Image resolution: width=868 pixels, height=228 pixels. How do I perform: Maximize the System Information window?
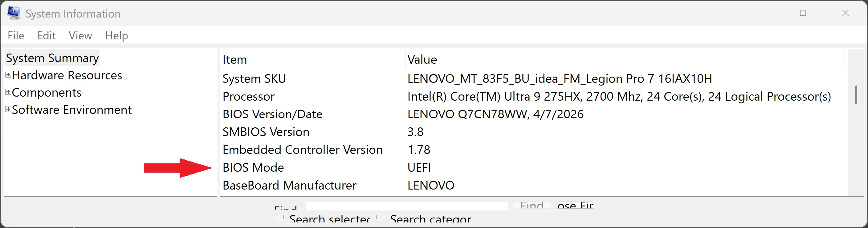[x=803, y=13]
